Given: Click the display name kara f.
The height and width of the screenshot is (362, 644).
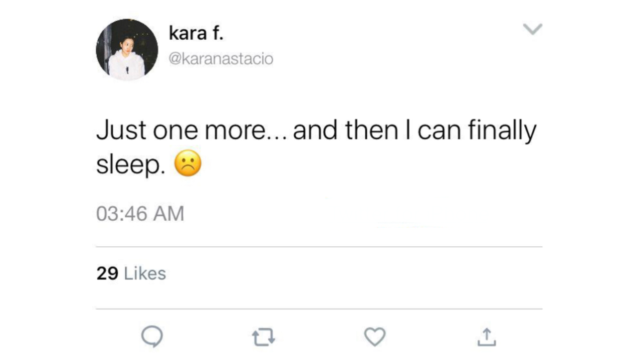Looking at the screenshot, I should click(x=196, y=34).
